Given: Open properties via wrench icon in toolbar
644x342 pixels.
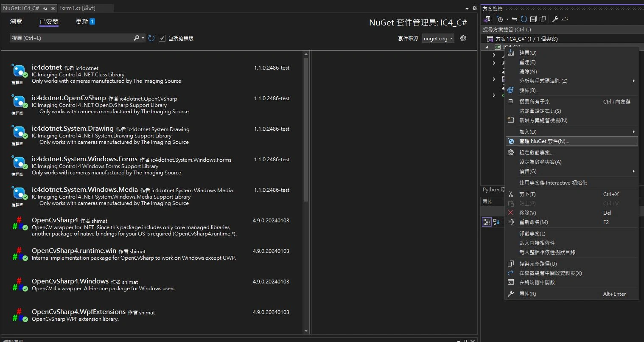Looking at the screenshot, I should pos(555,19).
